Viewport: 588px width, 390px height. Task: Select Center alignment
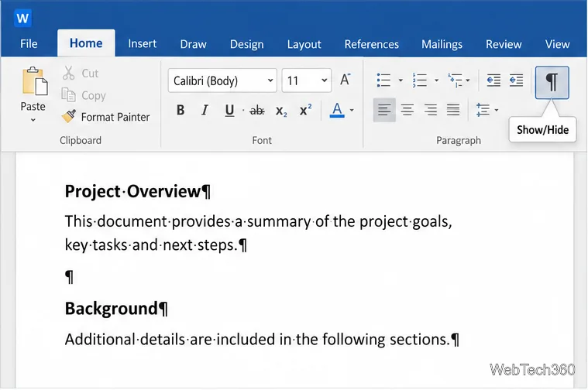coord(407,110)
